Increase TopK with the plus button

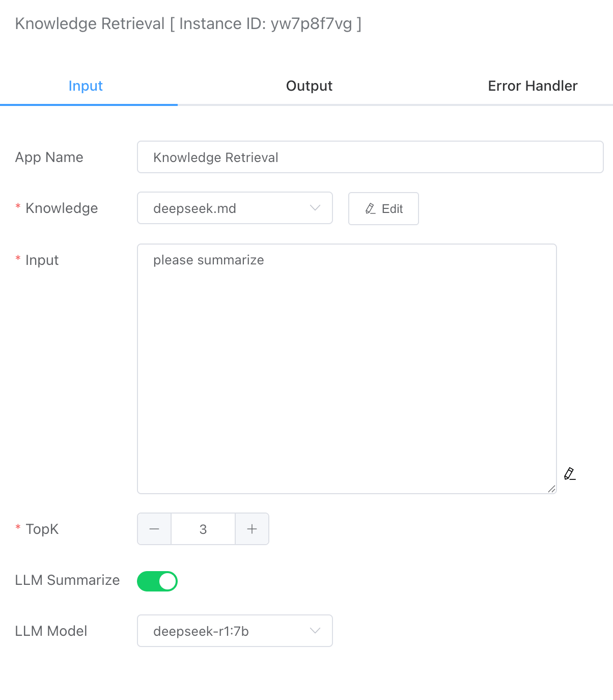[252, 529]
